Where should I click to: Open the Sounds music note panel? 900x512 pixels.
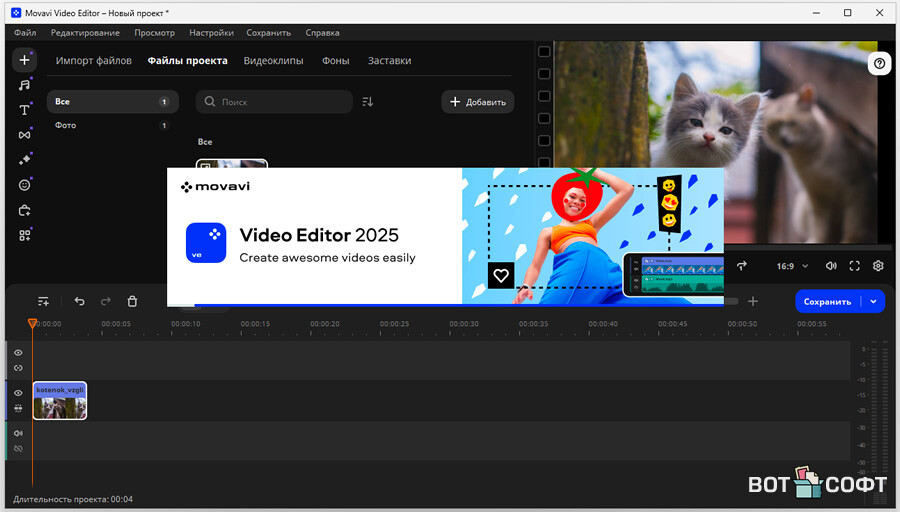(x=24, y=85)
